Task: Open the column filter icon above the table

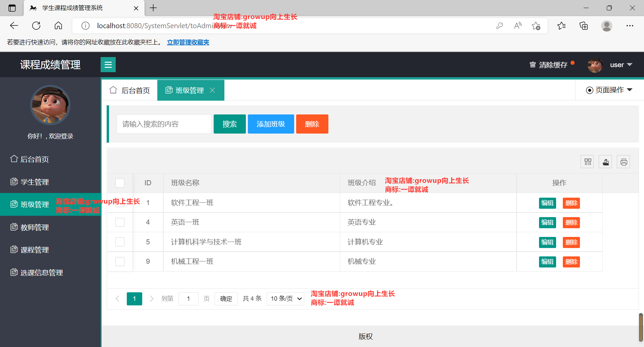Action: [x=587, y=161]
